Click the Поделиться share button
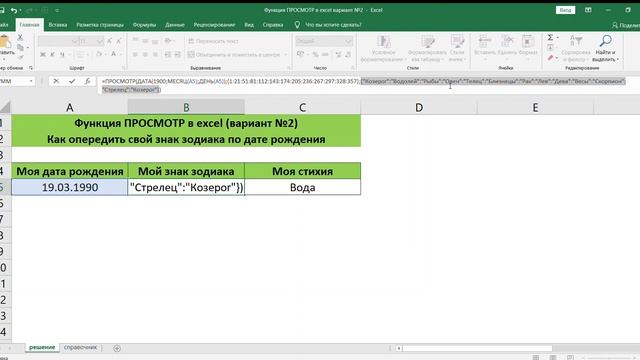Screen dimensions: 640x360 coord(625,25)
